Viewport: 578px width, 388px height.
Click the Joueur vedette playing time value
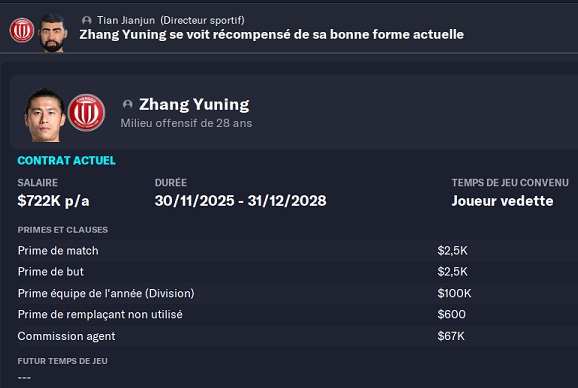(x=502, y=201)
